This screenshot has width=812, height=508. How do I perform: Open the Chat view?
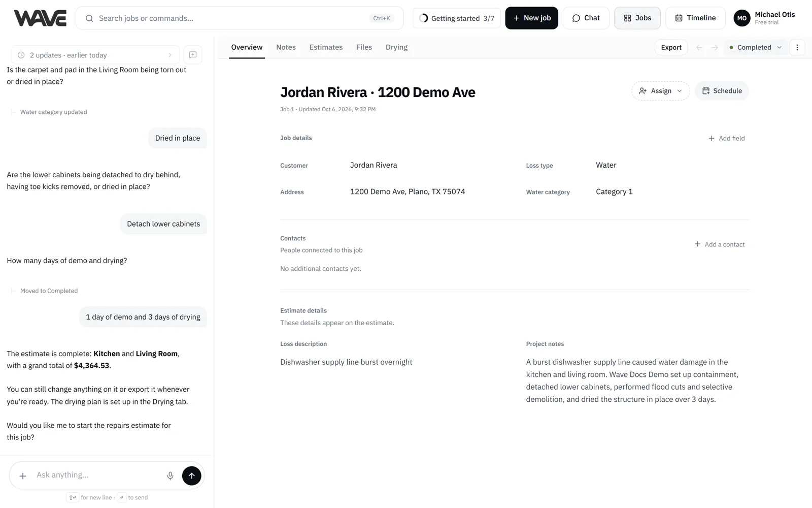tap(586, 18)
